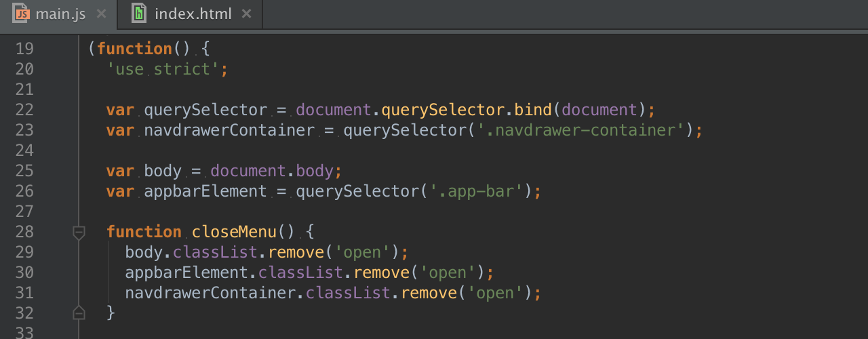The height and width of the screenshot is (339, 868).
Task: Click the function keyword on line 19
Action: click(134, 49)
